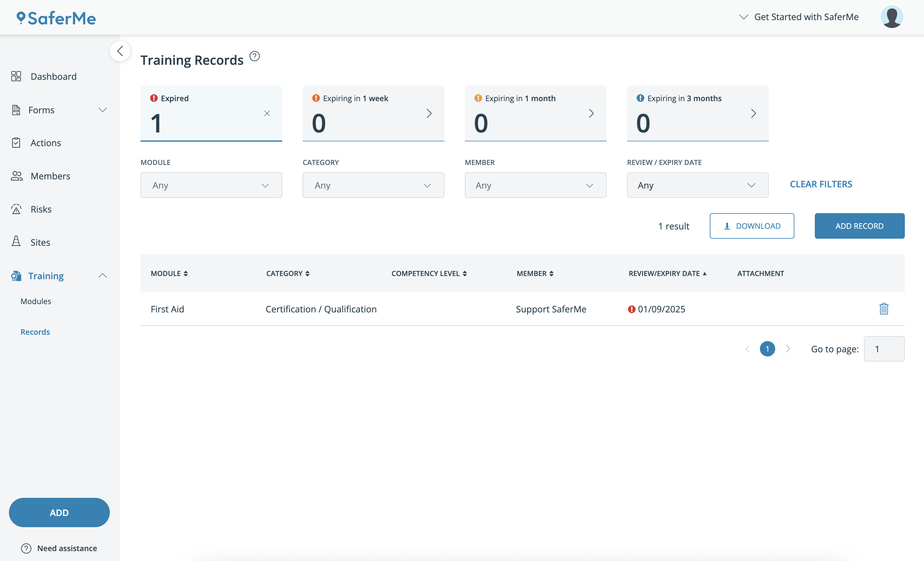Open the Training Records help icon
Image resolution: width=924 pixels, height=561 pixels.
pos(254,56)
